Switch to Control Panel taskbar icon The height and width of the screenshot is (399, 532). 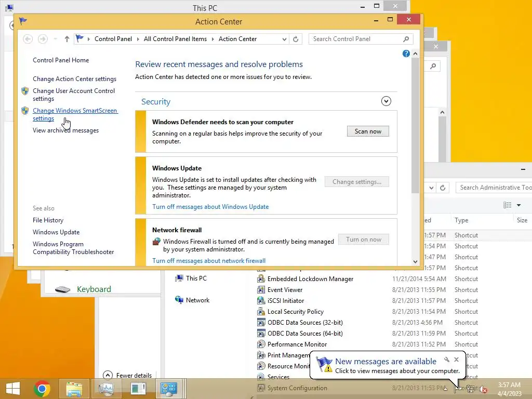click(169, 389)
